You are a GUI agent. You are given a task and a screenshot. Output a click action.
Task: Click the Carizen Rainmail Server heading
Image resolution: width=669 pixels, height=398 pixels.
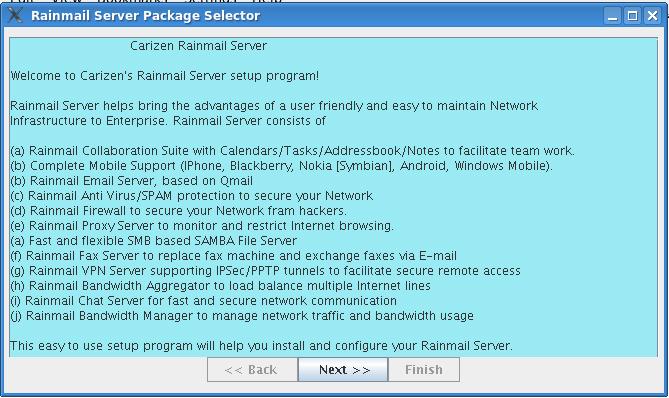[x=198, y=46]
